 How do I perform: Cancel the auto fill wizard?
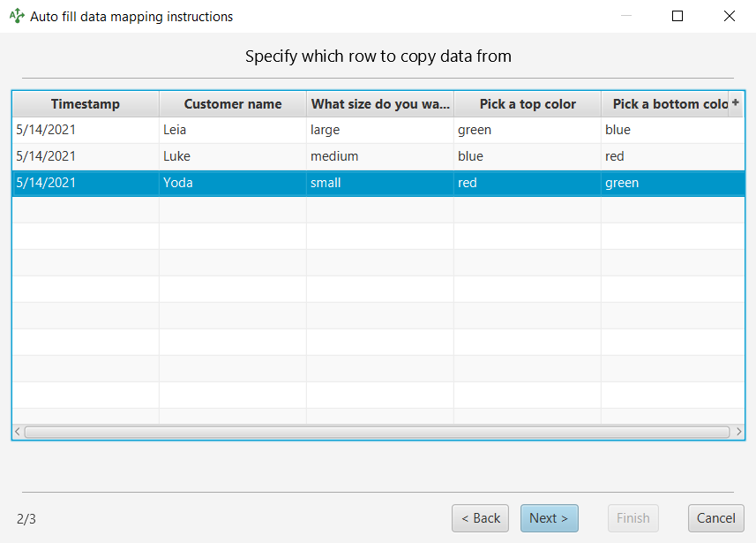[716, 518]
